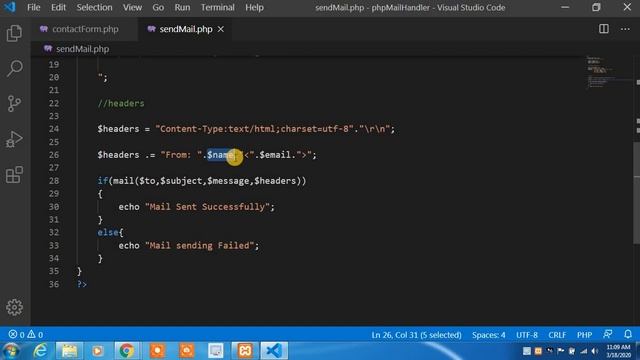Click the network signal icon in the system tray

click(x=584, y=351)
